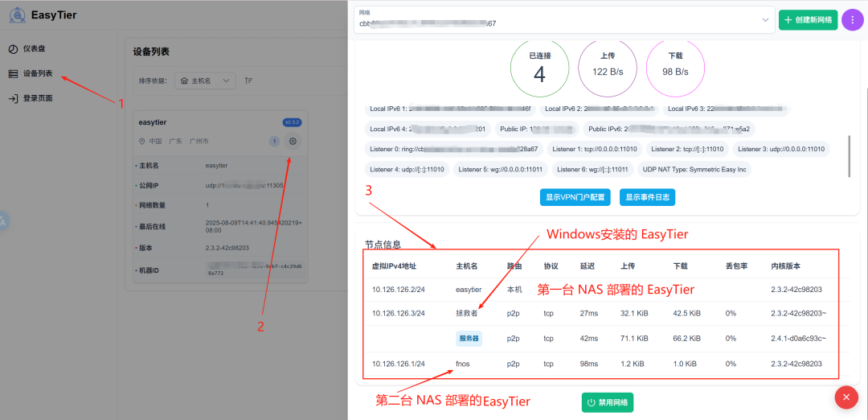Open the easytier device settings gear
The width and height of the screenshot is (868, 420).
pyautogui.click(x=293, y=142)
